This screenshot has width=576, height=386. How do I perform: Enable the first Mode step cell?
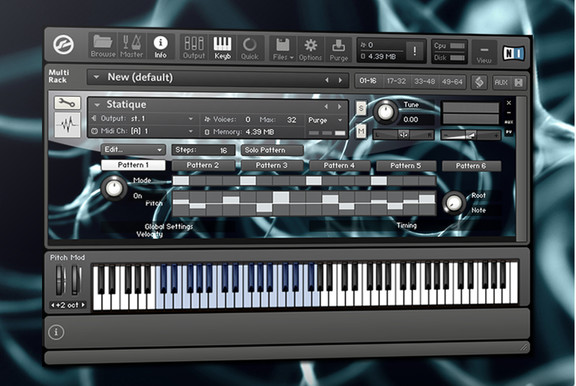pyautogui.click(x=181, y=181)
